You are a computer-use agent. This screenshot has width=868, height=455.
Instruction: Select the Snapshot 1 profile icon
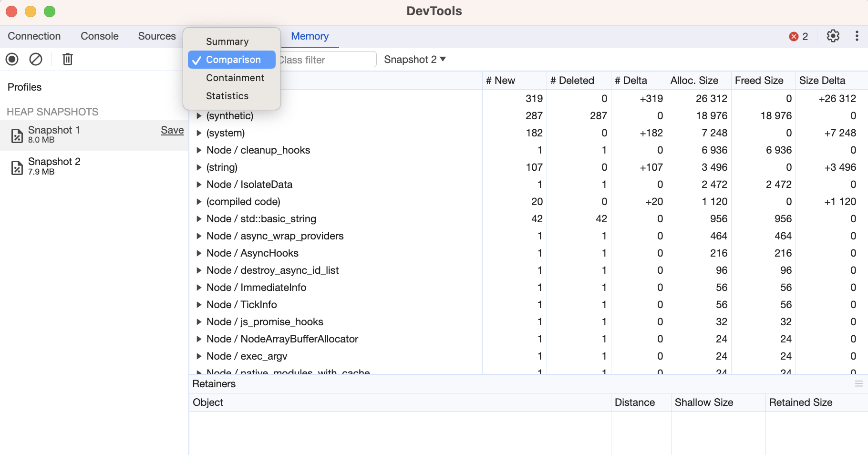pos(17,135)
